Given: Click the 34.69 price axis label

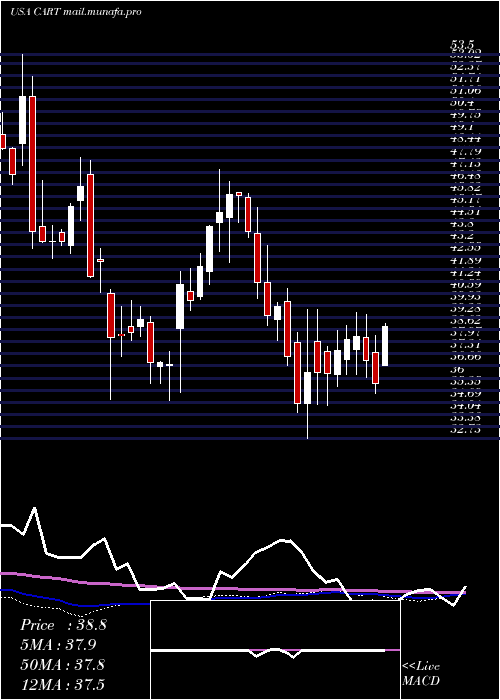Looking at the screenshot, I should pos(465,394).
